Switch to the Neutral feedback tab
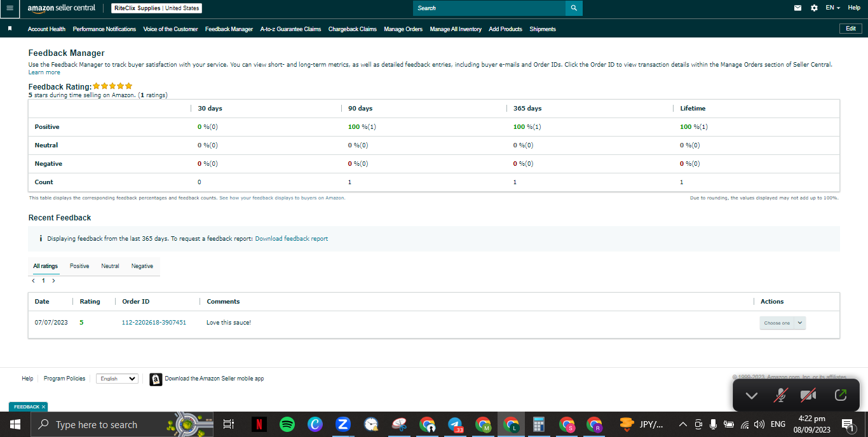This screenshot has width=868, height=437. click(x=110, y=266)
